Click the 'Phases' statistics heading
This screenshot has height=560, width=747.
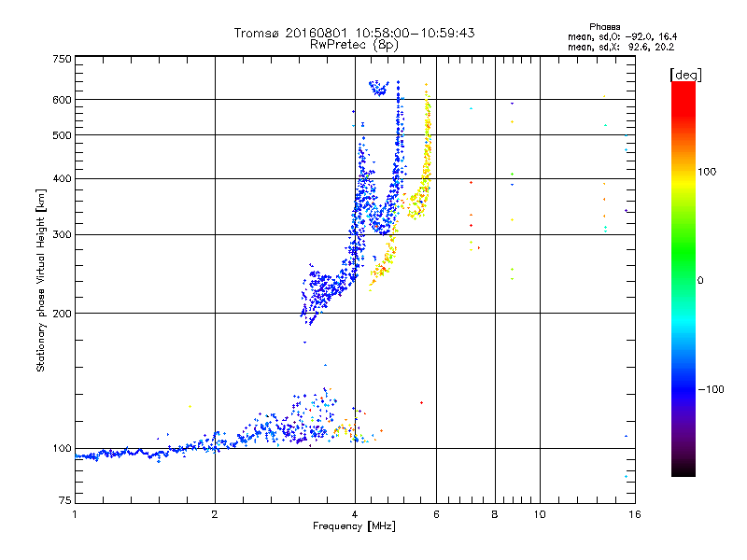[x=604, y=27]
